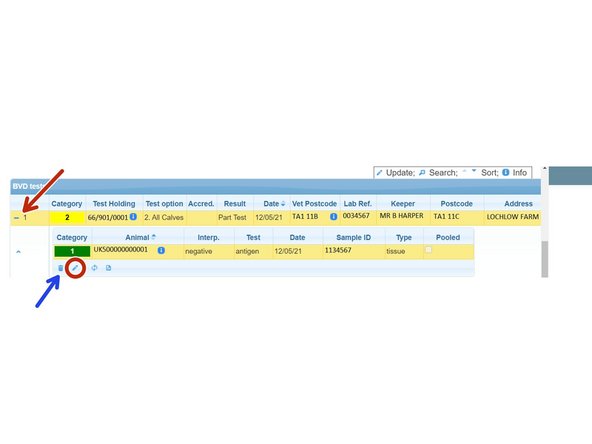Click the 'tissue' type cell
Screen dimensions: 592x444
click(x=396, y=251)
